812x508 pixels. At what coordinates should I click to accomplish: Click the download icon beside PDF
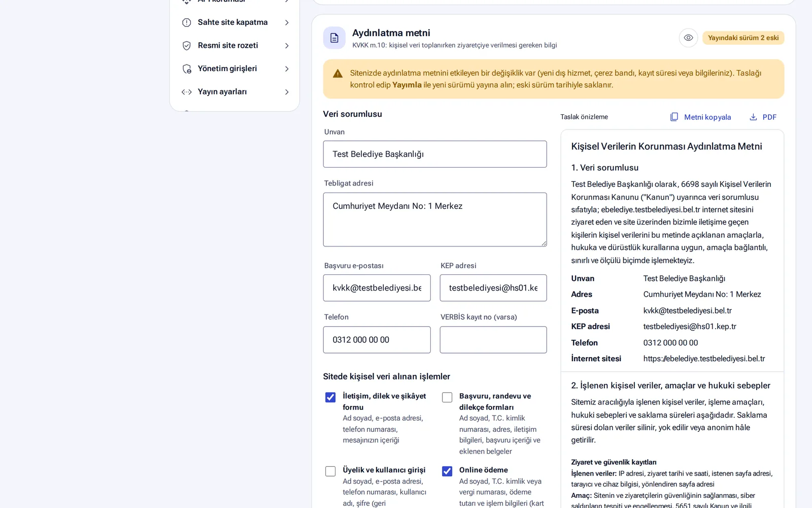coord(753,117)
